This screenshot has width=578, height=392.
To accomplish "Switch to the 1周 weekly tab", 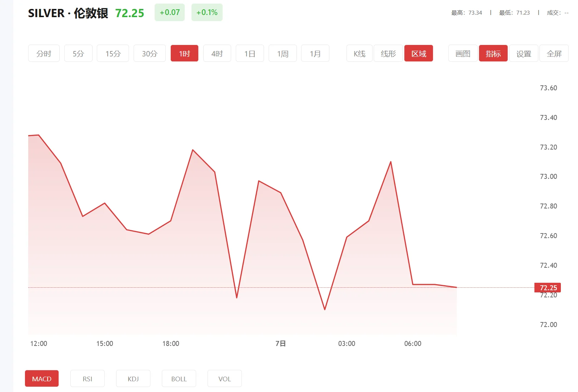I will pyautogui.click(x=283, y=53).
